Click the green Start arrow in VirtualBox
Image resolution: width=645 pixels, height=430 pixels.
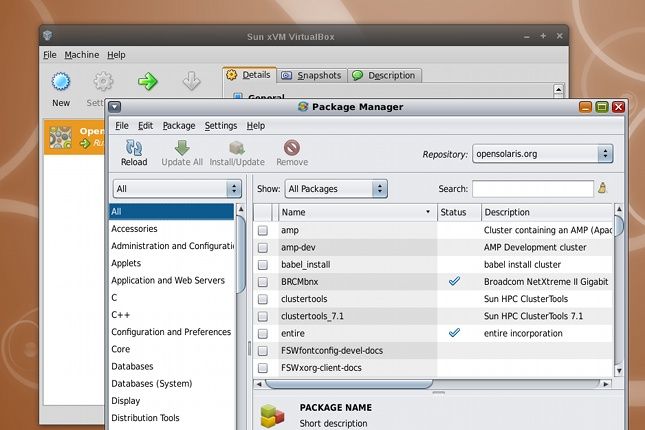(147, 81)
